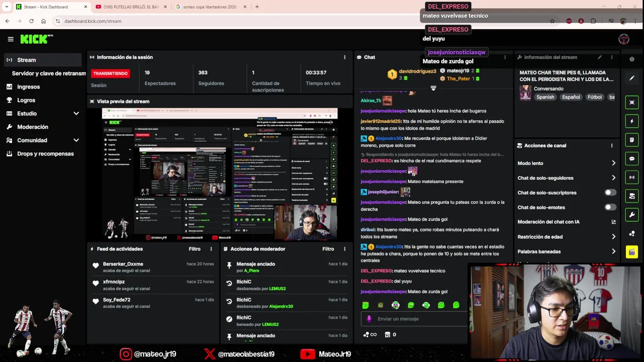Click Alejandrx30 in RichiC desbaneado entry
644x362 pixels.
(x=281, y=306)
